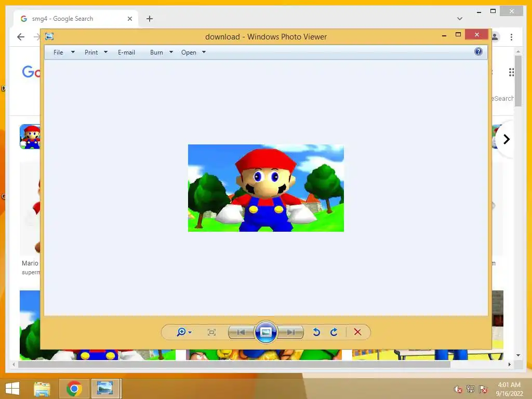
Task: Go to the next photo
Action: click(x=291, y=332)
